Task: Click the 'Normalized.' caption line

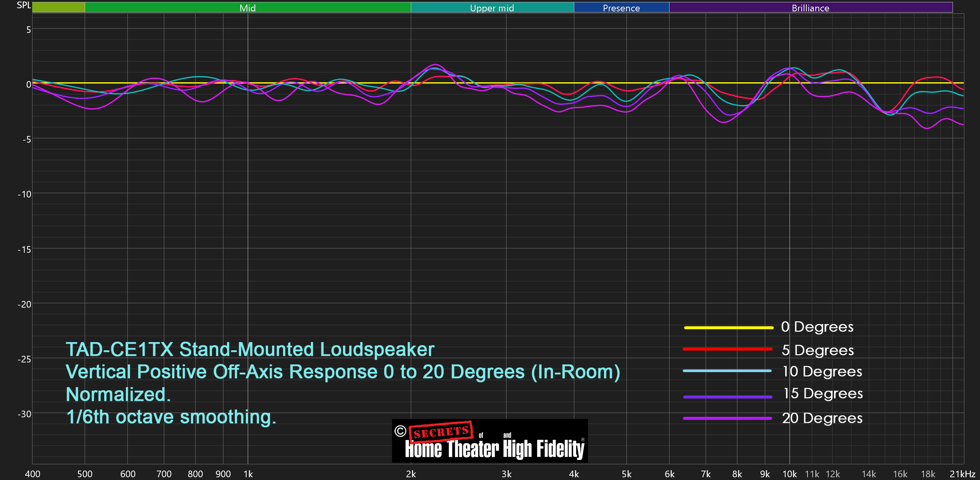Action: tap(118, 394)
